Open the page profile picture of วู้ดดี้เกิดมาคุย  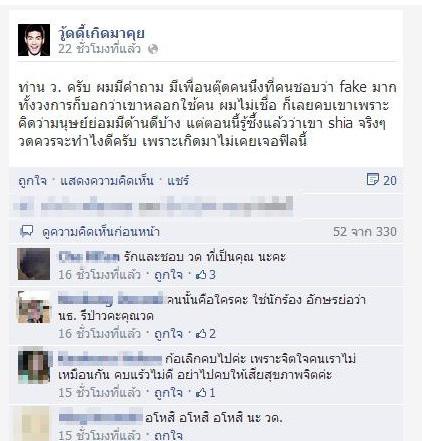click(34, 40)
